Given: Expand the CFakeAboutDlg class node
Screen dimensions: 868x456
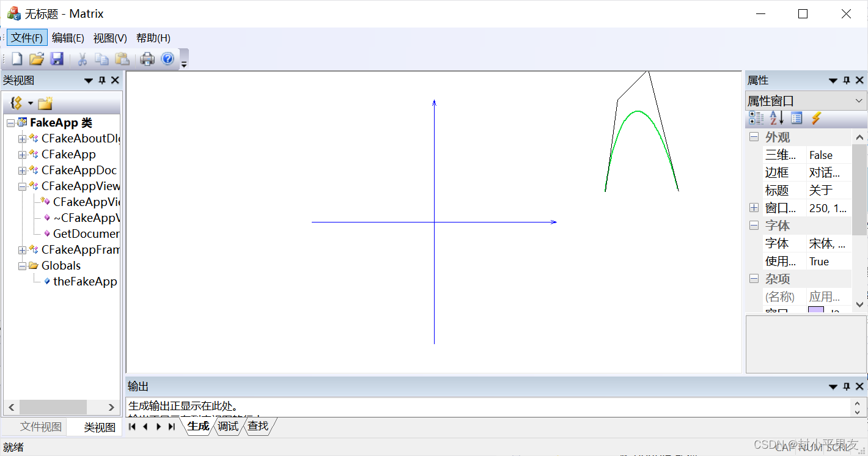Looking at the screenshot, I should 22,139.
